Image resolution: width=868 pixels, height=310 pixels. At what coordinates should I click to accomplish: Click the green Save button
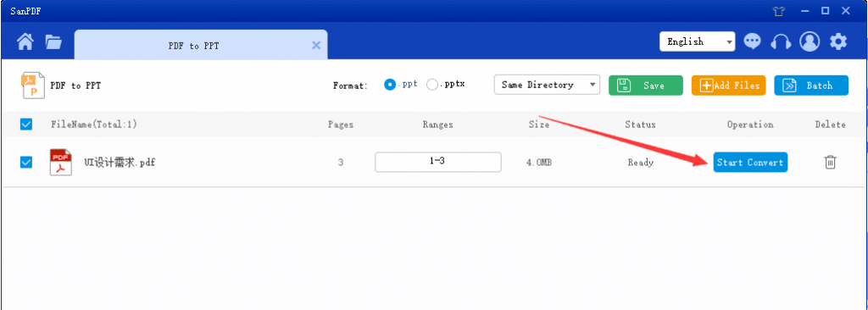tap(645, 86)
